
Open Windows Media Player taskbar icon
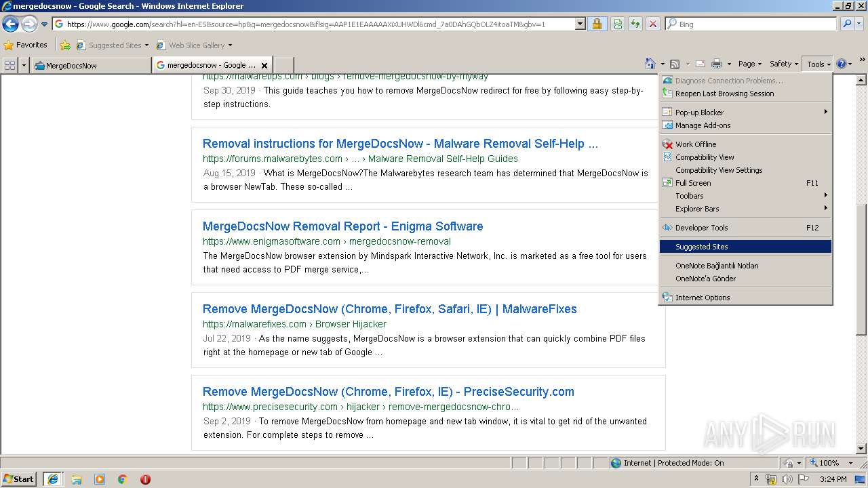(100, 479)
